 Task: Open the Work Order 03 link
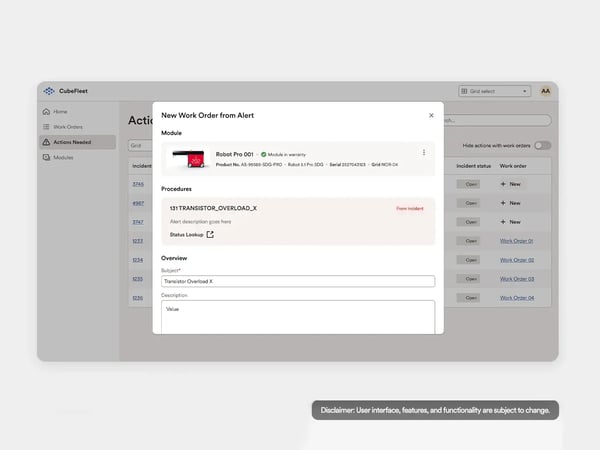coord(517,279)
